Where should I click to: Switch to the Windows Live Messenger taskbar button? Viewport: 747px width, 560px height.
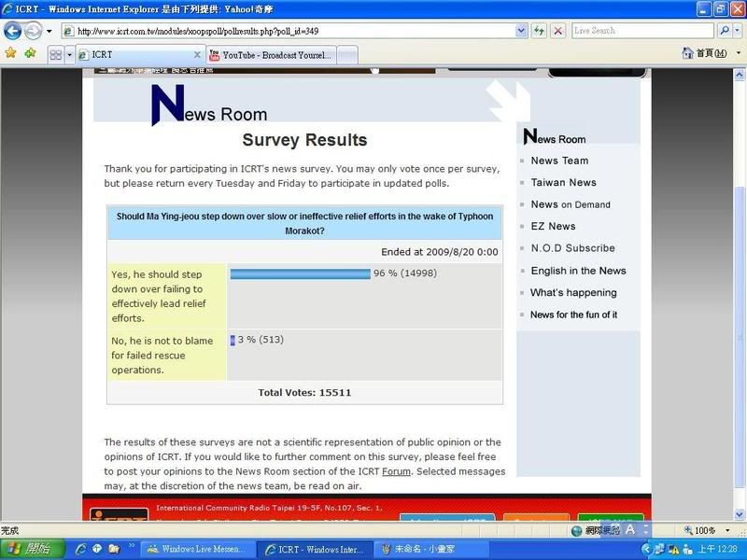pos(198,549)
